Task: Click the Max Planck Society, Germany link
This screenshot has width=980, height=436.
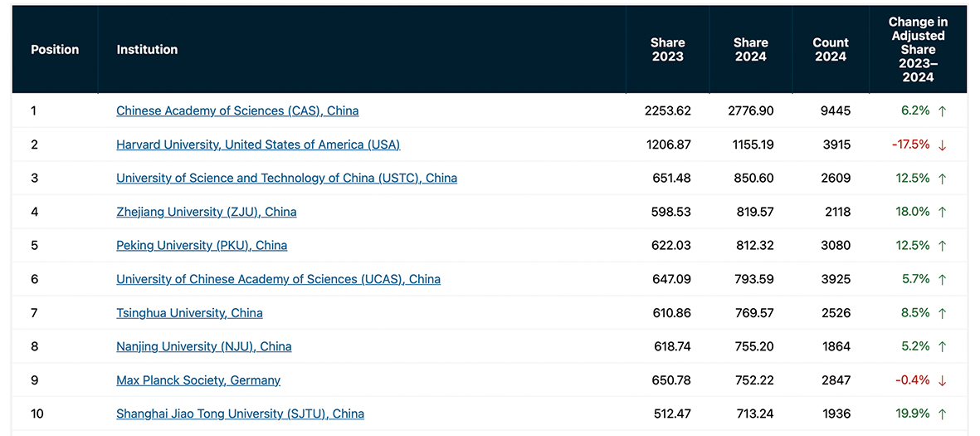Action: (198, 380)
